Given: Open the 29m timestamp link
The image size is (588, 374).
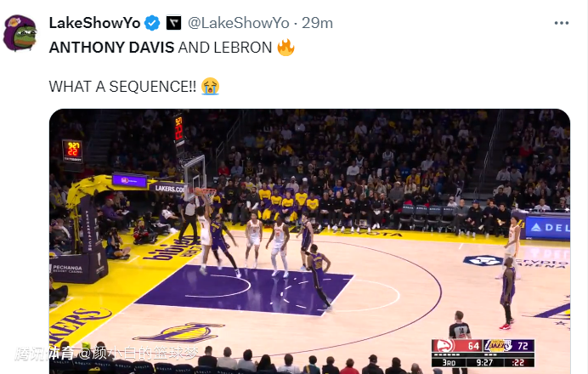Looking at the screenshot, I should tap(318, 22).
